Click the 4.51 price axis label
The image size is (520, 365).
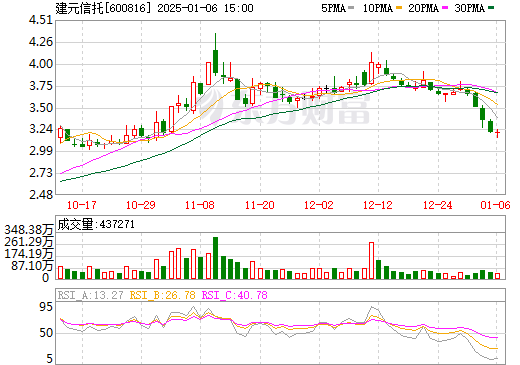[x=41, y=20]
